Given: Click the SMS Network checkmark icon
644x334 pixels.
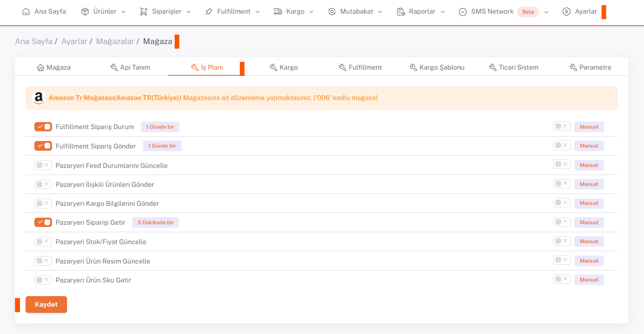Looking at the screenshot, I should (x=463, y=12).
